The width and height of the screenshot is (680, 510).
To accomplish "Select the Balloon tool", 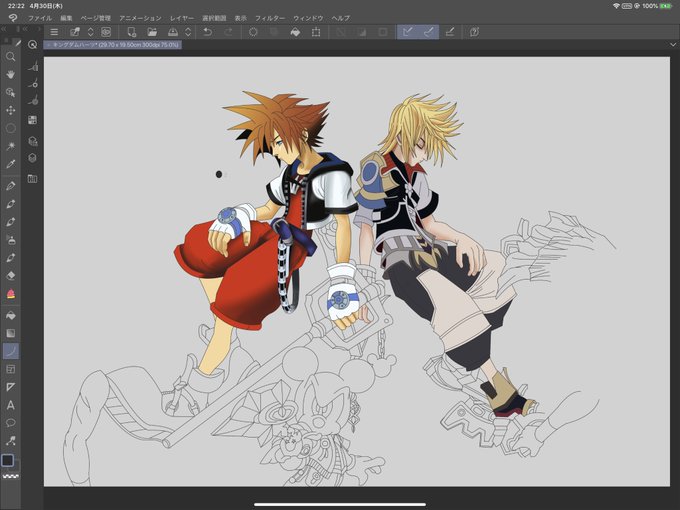I will 10,423.
